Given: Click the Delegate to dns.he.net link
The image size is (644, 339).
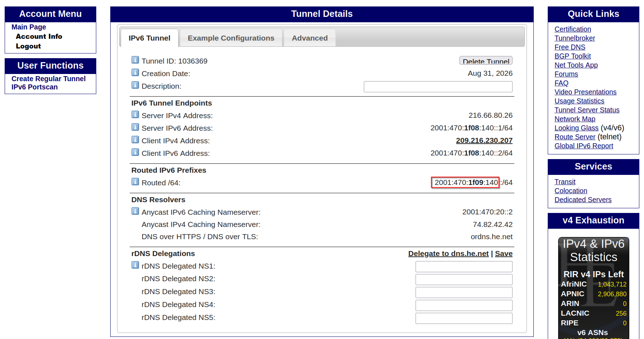Looking at the screenshot, I should [x=448, y=254].
